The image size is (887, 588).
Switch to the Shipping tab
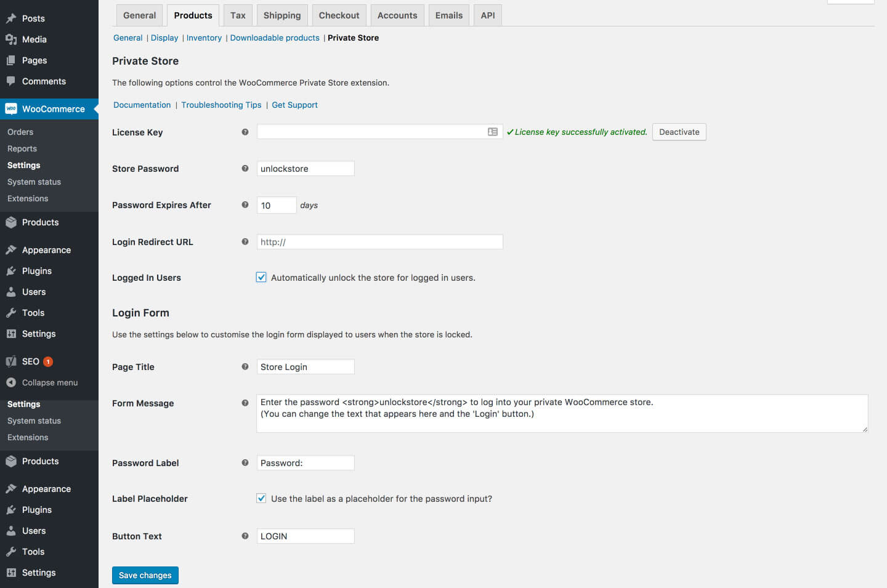[281, 15]
